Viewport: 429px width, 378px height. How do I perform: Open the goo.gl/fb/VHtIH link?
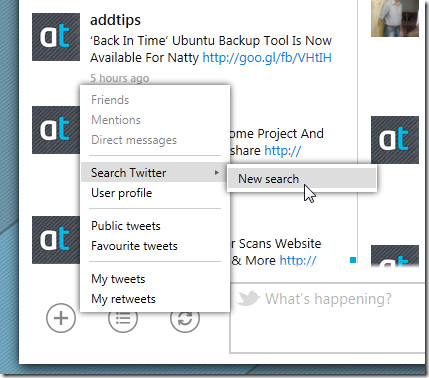point(267,58)
